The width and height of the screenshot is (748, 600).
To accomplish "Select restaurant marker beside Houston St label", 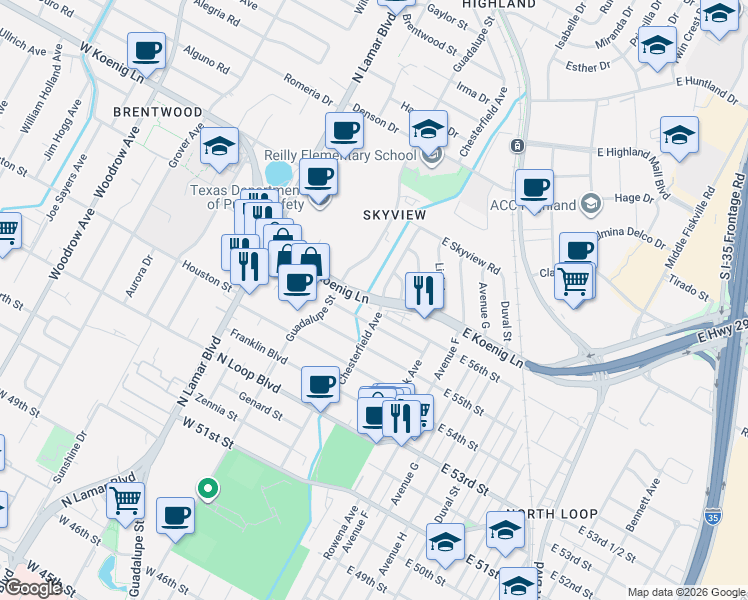I will tap(249, 270).
